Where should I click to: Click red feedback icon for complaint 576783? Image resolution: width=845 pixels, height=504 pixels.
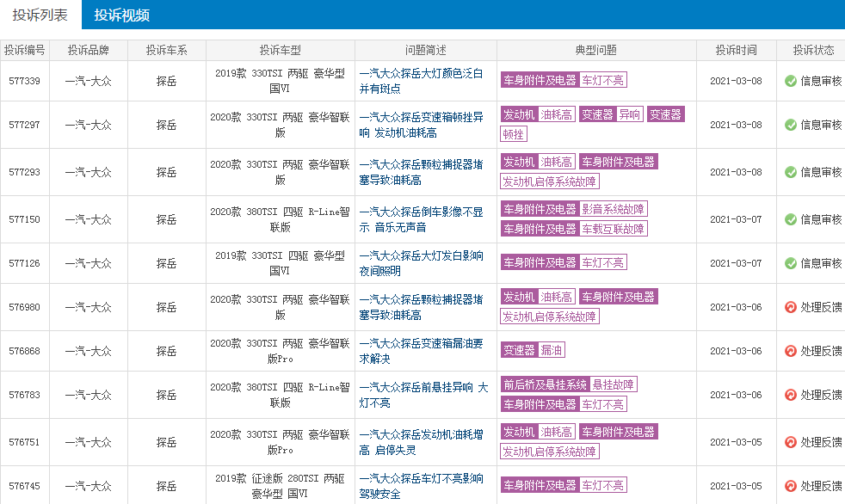pos(791,396)
